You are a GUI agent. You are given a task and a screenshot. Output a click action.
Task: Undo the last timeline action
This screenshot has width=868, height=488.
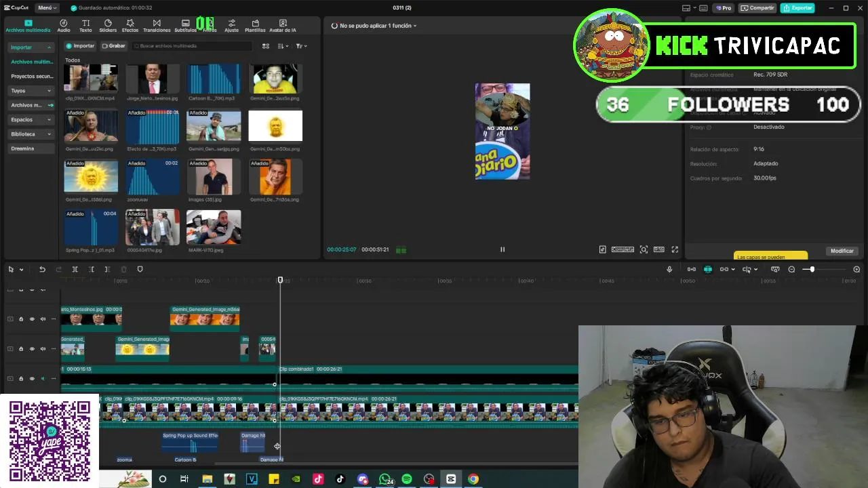(42, 269)
